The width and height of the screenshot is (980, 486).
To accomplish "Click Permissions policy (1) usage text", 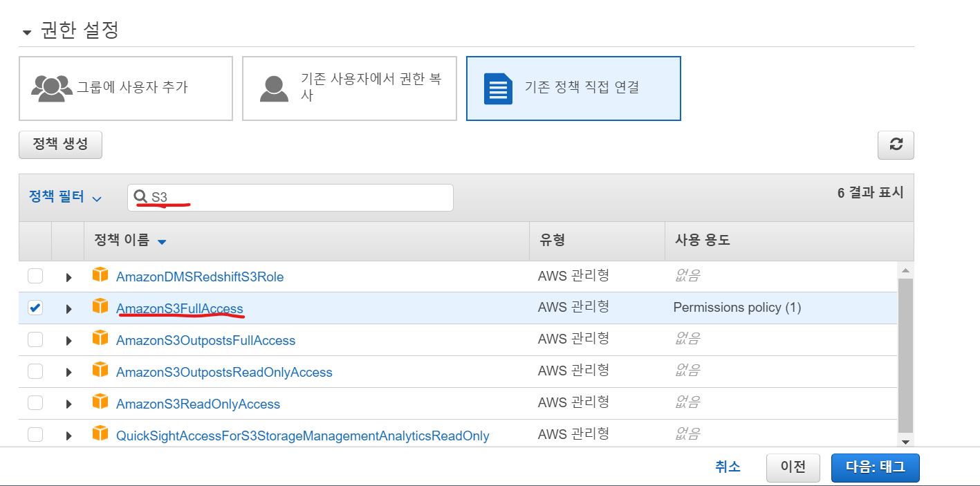I will [737, 308].
